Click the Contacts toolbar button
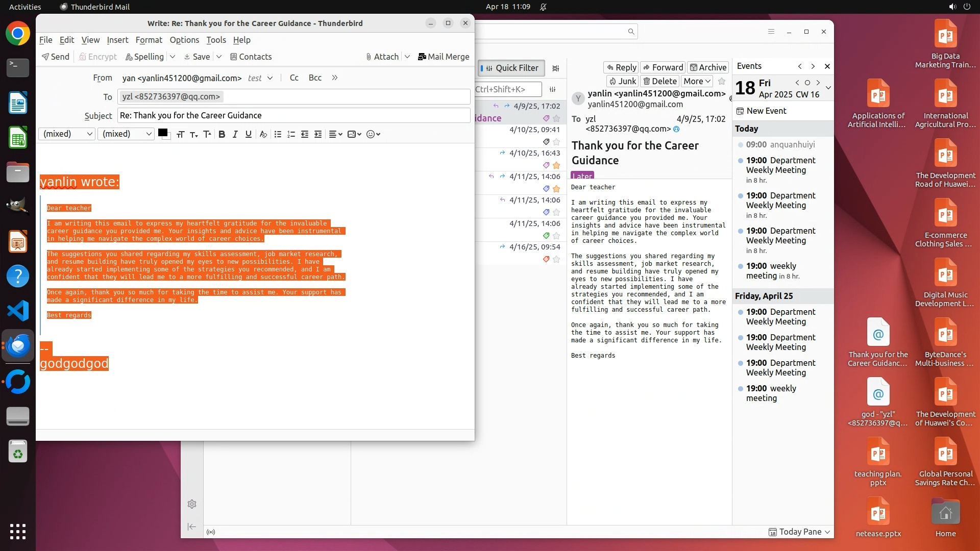Image resolution: width=980 pixels, height=551 pixels. [251, 57]
